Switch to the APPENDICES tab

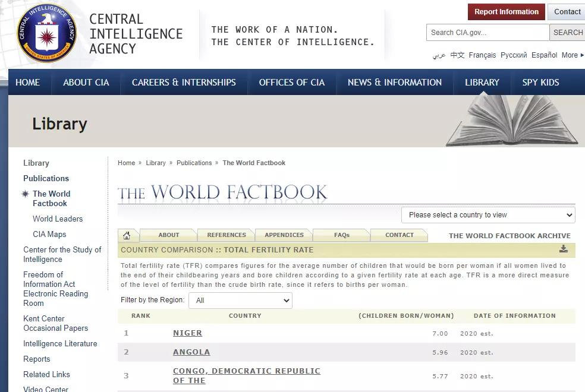click(284, 235)
